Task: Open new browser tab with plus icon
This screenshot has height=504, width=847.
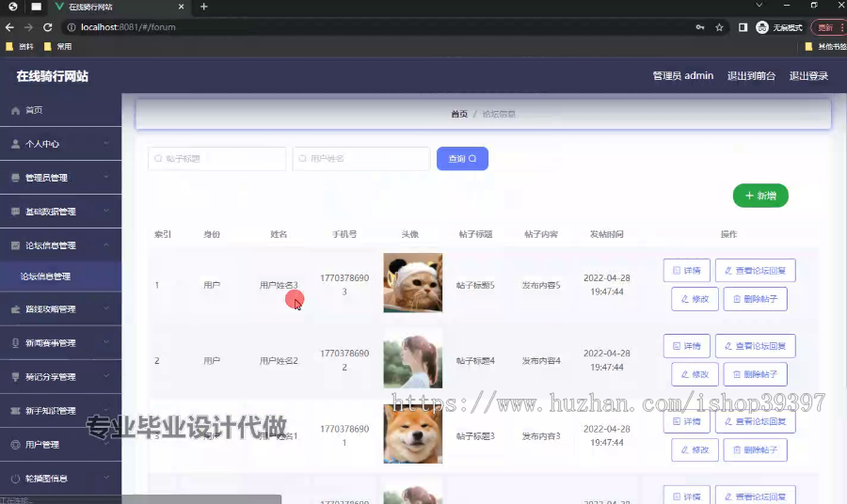Action: [203, 7]
